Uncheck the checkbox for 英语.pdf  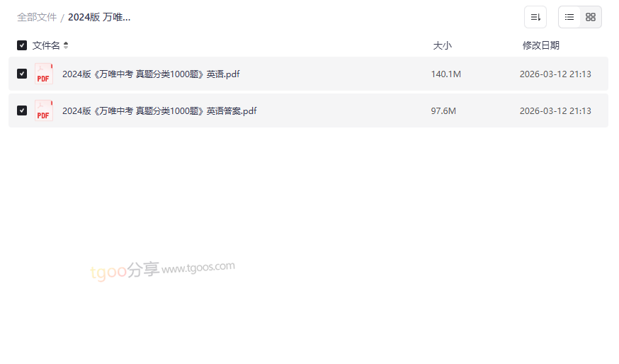pos(22,74)
